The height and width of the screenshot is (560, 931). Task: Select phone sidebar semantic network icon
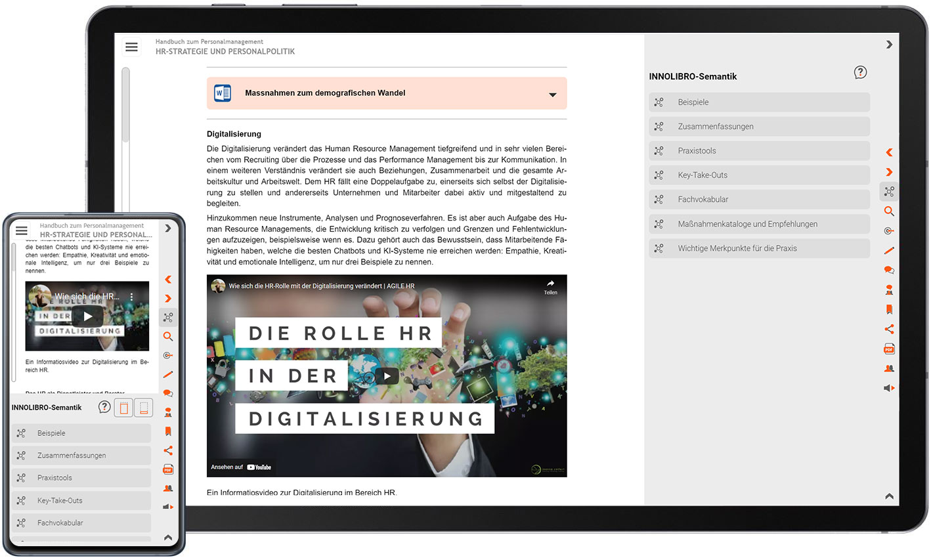(168, 318)
